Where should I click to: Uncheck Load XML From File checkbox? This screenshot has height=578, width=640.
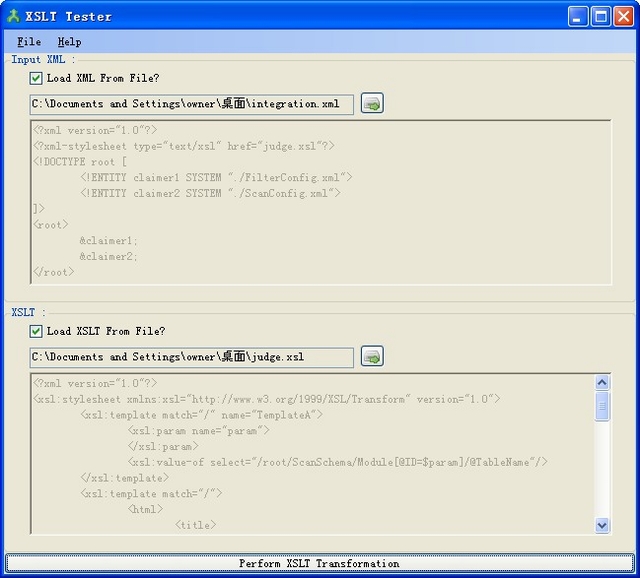click(x=36, y=78)
